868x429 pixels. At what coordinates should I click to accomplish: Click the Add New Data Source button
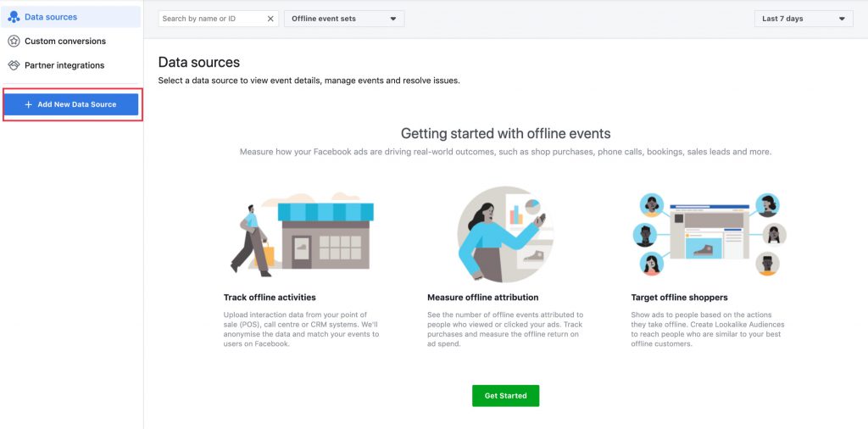pyautogui.click(x=72, y=104)
